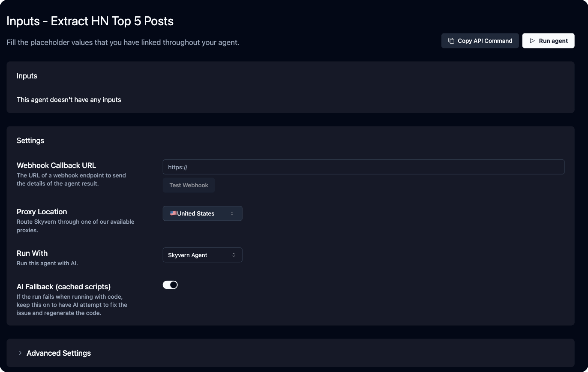Click the Proxy Location label
This screenshot has width=588, height=372.
pyautogui.click(x=42, y=212)
